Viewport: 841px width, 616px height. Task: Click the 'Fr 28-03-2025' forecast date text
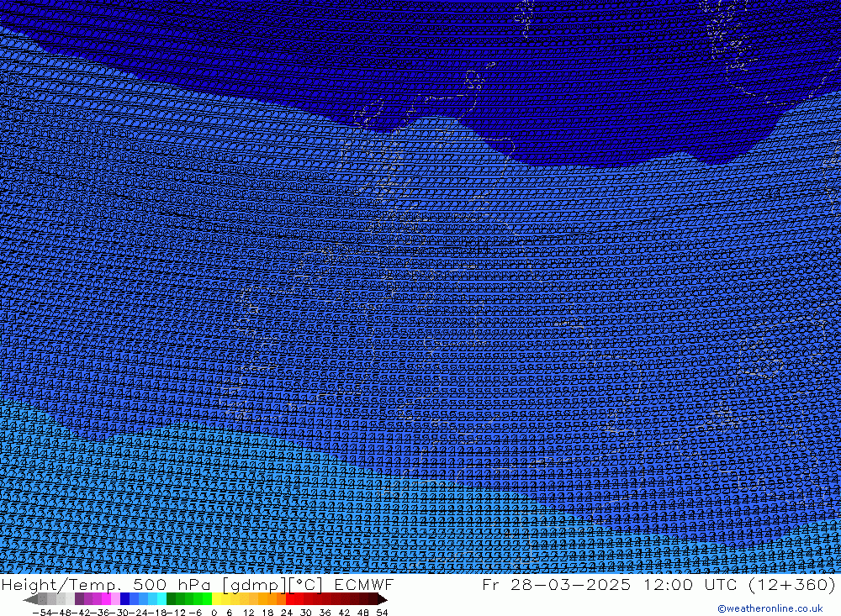tap(556, 584)
